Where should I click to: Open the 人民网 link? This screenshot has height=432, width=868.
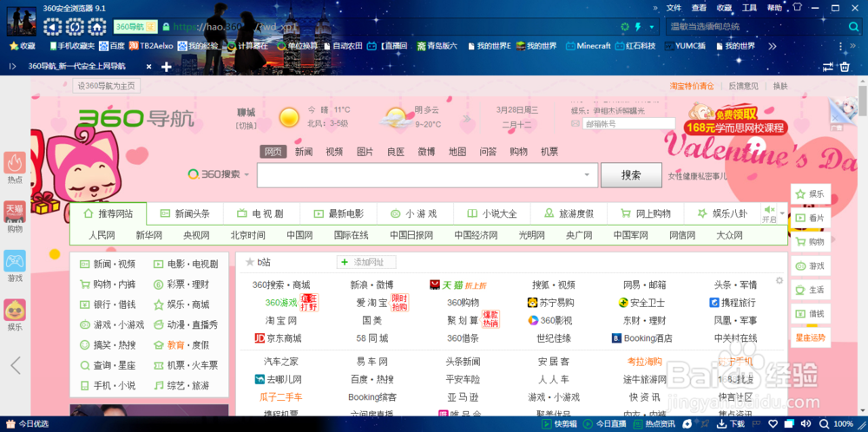pyautogui.click(x=102, y=236)
